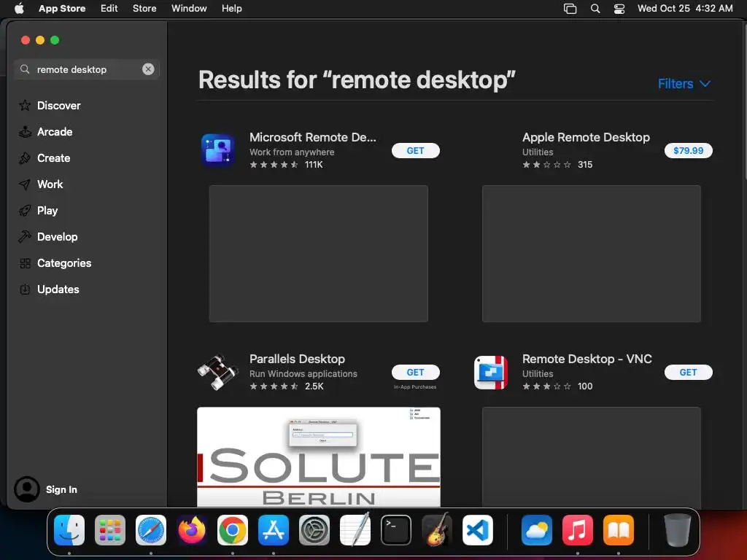Viewport: 747px width, 560px height.
Task: Click the App Store icon in the Dock
Action: pyautogui.click(x=274, y=530)
